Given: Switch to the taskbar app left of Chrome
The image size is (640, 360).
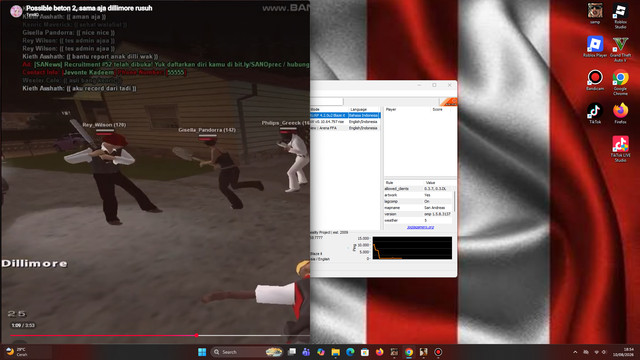Looking at the screenshot, I should tap(394, 352).
